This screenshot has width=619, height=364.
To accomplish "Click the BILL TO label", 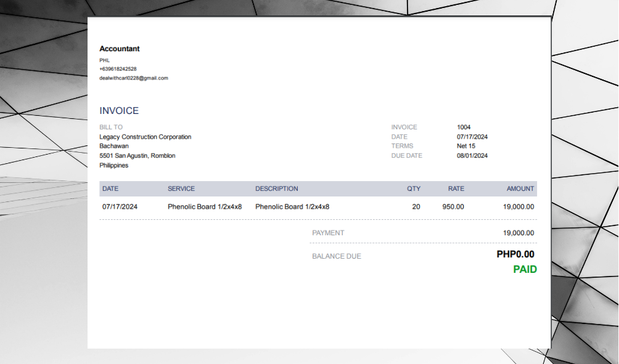I will point(111,127).
